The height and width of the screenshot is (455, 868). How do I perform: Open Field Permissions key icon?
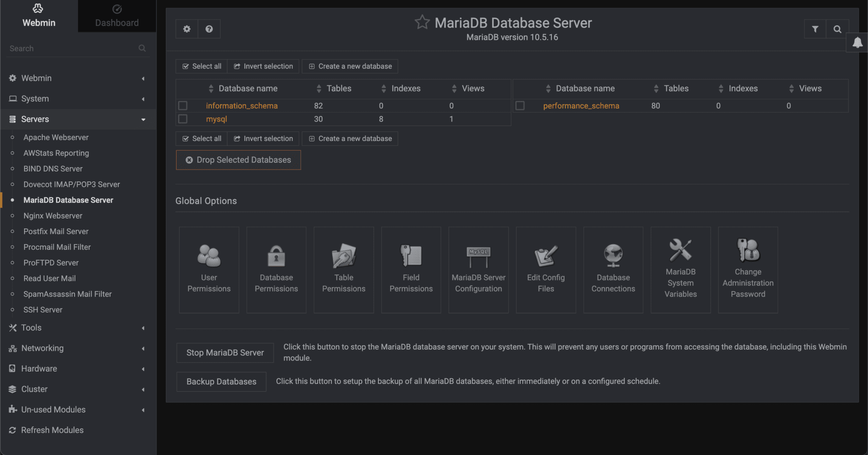coord(411,255)
